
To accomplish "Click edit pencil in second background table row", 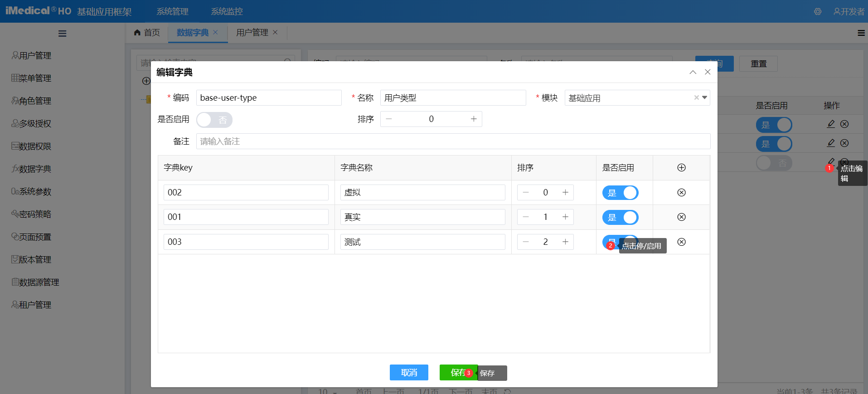I will [831, 143].
